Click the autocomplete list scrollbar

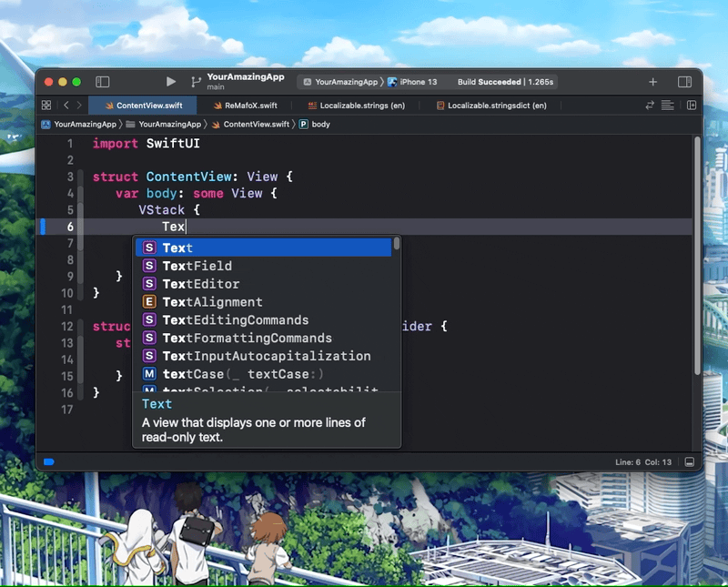click(397, 245)
